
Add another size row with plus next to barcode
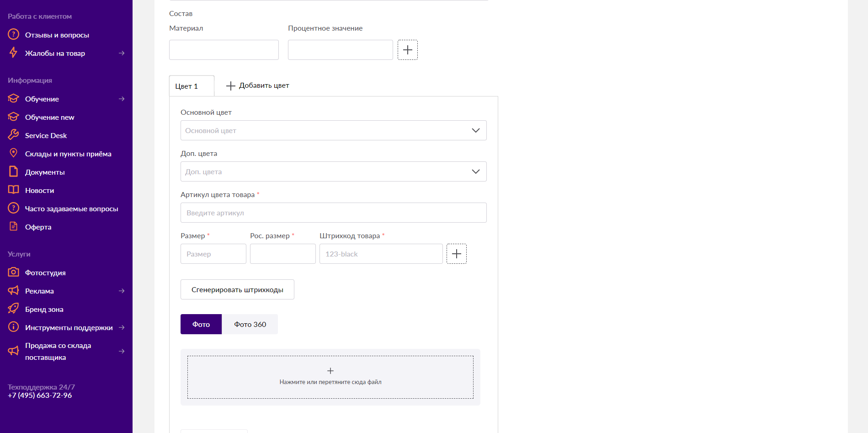point(457,254)
